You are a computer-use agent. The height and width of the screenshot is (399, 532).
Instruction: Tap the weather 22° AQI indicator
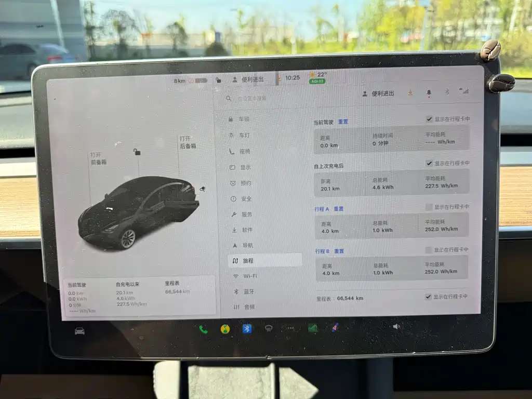pos(318,77)
